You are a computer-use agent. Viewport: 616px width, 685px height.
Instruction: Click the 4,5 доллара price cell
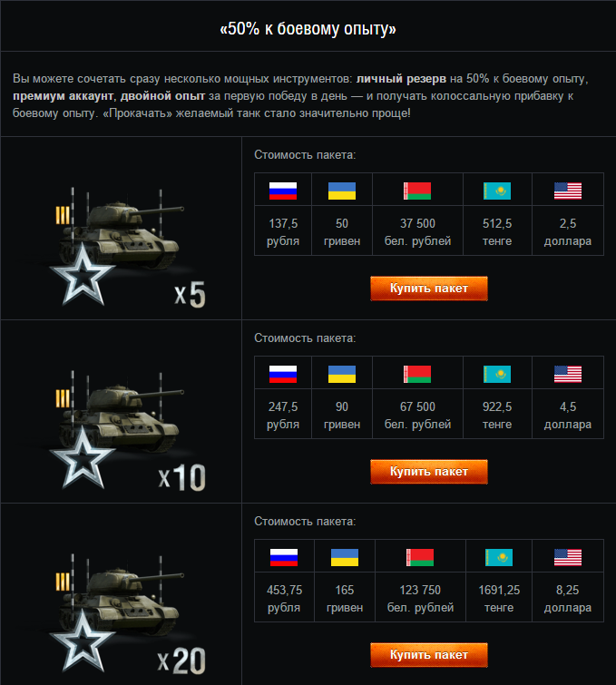[568, 415]
